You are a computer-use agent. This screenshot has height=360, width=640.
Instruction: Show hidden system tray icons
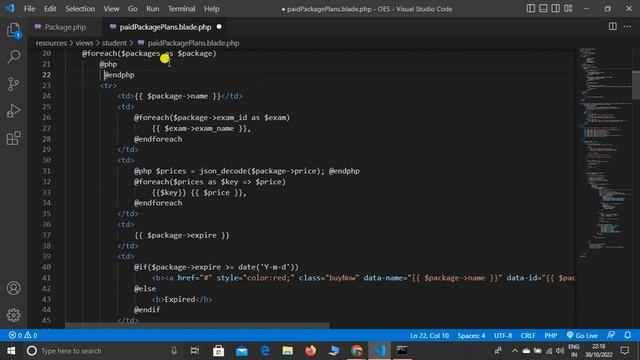coord(515,351)
